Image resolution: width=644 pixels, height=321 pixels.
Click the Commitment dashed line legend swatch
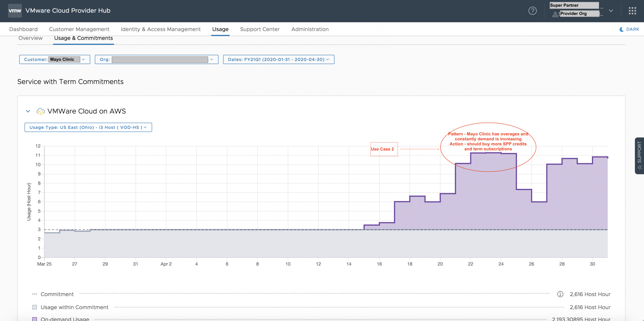pyautogui.click(x=35, y=294)
